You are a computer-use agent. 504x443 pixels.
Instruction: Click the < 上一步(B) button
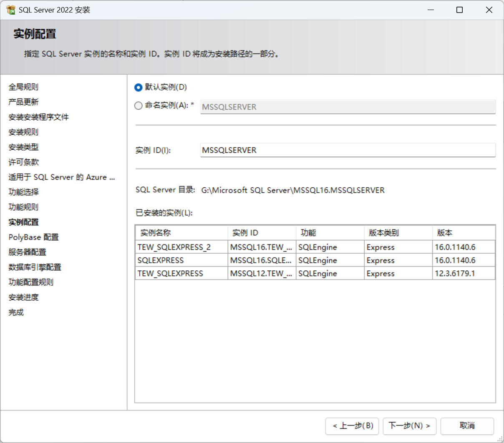coord(352,426)
